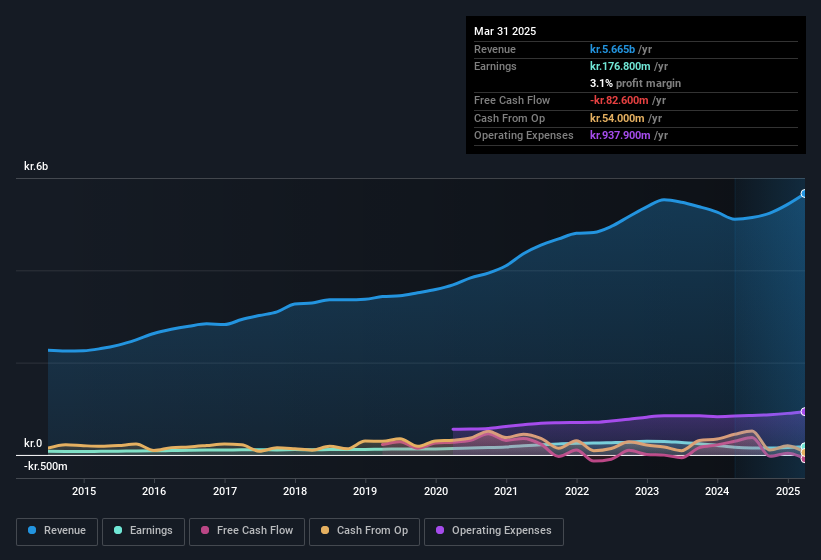Click the kr.5.665b revenue value
The width and height of the screenshot is (821, 560).
612,49
